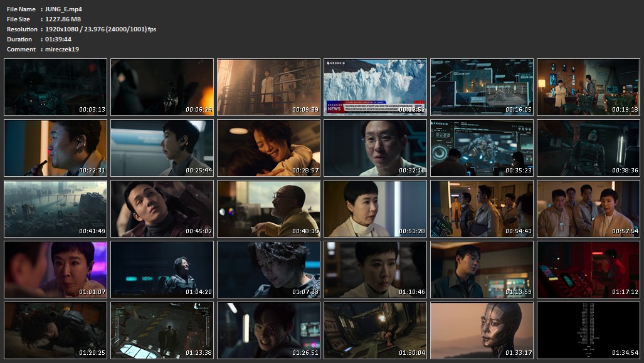
Task: Click the file name JUNG_E.mp4
Action: click(64, 9)
